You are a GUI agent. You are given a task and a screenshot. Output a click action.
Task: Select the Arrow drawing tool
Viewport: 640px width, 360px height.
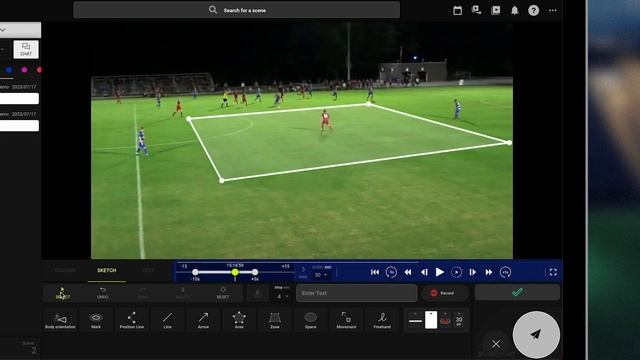click(203, 320)
